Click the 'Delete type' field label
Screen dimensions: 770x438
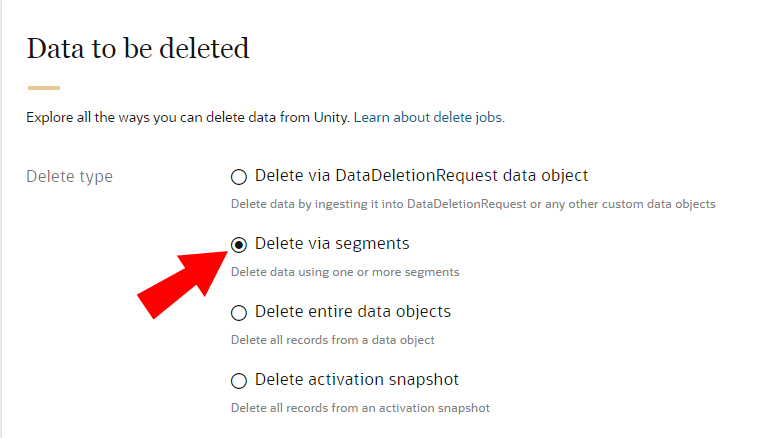coord(69,177)
